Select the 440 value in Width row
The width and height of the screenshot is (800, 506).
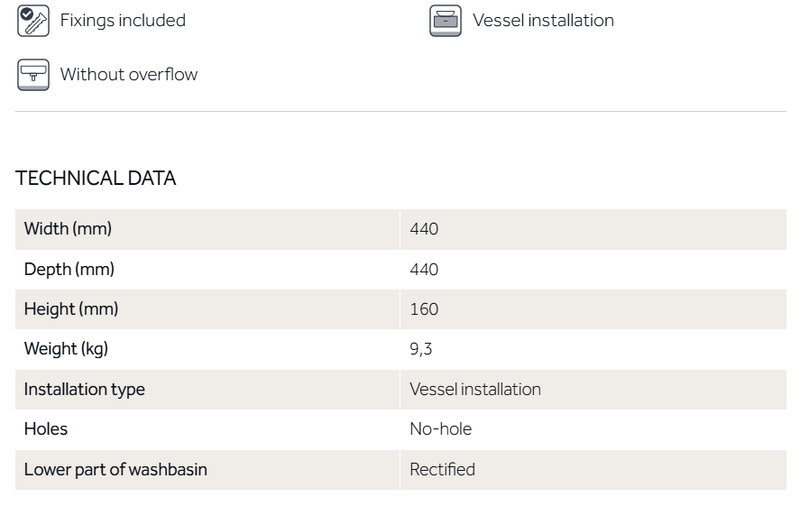(x=424, y=229)
